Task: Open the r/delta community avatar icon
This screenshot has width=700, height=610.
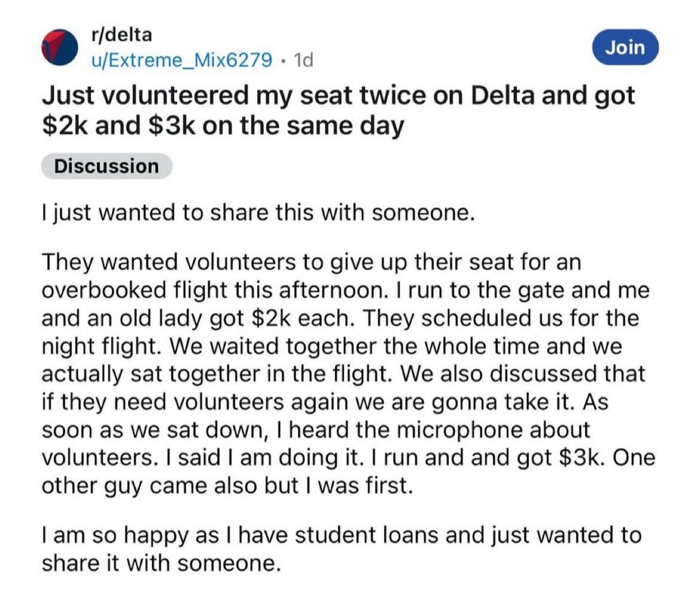Action: click(x=60, y=47)
